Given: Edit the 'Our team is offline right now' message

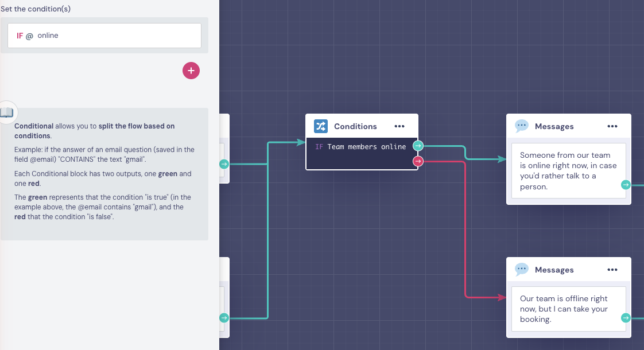Looking at the screenshot, I should [568, 309].
